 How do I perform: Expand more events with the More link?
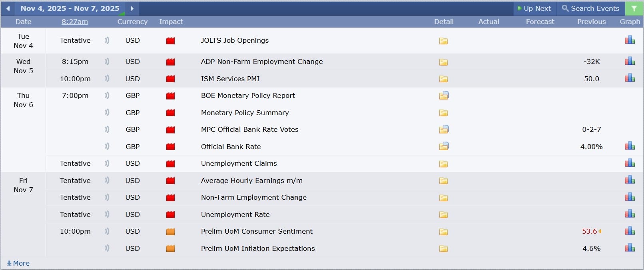point(18,263)
